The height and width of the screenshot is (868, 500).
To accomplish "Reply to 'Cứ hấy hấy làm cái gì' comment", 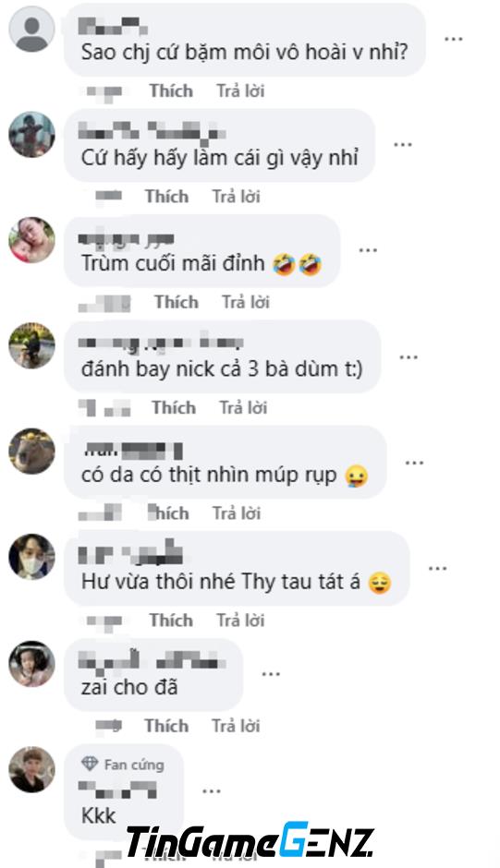I will click(x=237, y=197).
